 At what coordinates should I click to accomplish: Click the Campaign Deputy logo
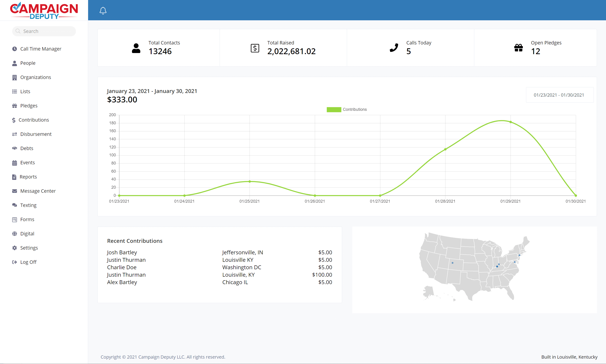pos(44,11)
